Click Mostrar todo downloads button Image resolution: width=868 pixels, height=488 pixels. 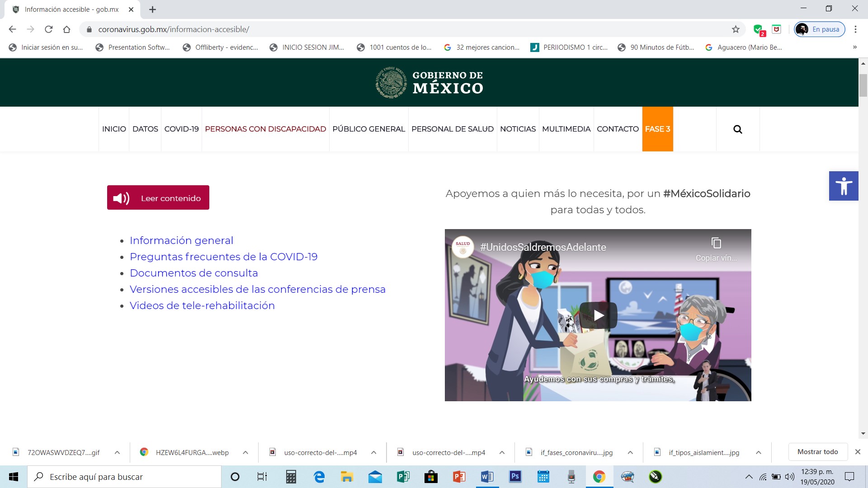coord(817,452)
